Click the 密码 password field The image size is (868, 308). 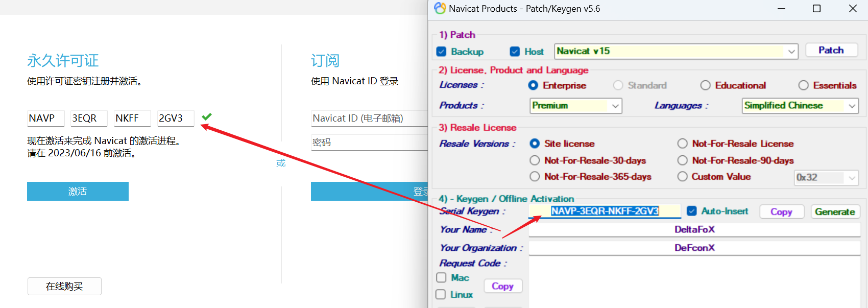[369, 143]
